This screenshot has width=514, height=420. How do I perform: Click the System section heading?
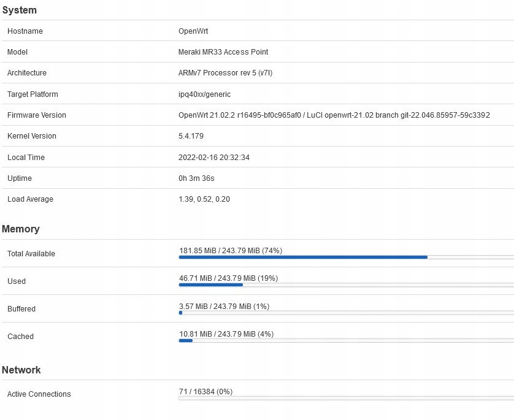coord(20,10)
